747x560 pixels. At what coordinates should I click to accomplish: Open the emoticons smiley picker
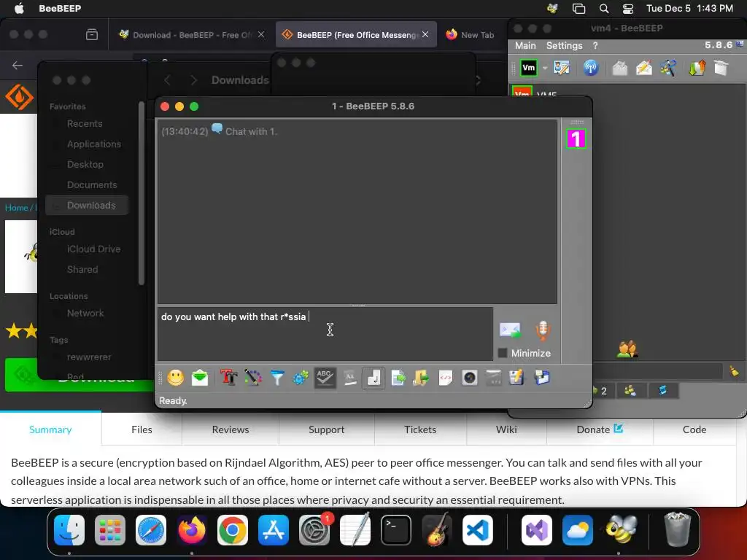pyautogui.click(x=175, y=378)
